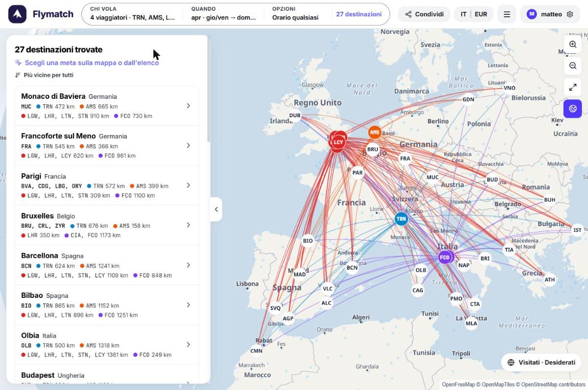Select the orange AMS origin marker
The width and height of the screenshot is (588, 390).
(x=375, y=132)
